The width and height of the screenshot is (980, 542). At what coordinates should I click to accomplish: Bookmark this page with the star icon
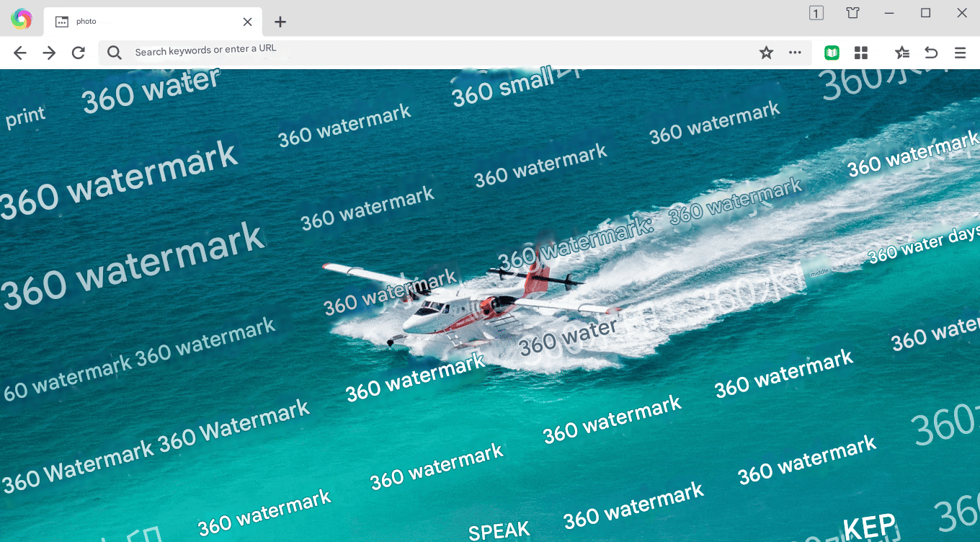pyautogui.click(x=766, y=53)
